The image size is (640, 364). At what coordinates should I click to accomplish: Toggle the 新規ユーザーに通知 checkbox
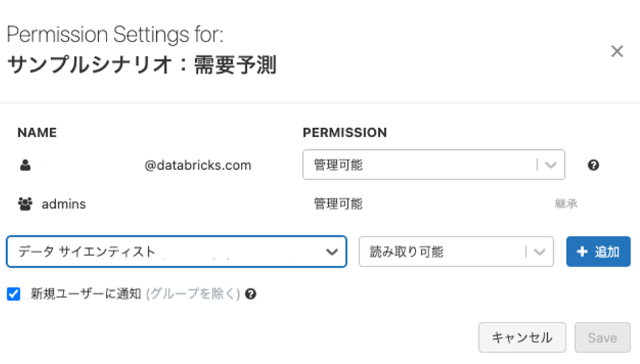14,294
